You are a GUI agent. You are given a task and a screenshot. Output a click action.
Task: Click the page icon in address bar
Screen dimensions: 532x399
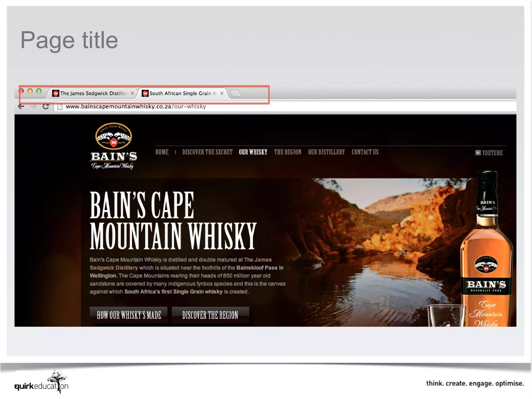pyautogui.click(x=60, y=107)
